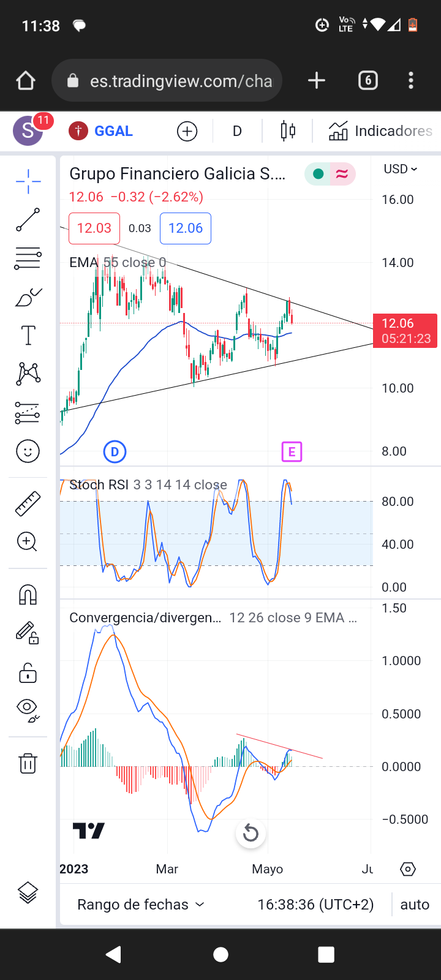Screen dimensions: 441x980
Task: Click the blue 12.06 buy price button
Action: 186,228
